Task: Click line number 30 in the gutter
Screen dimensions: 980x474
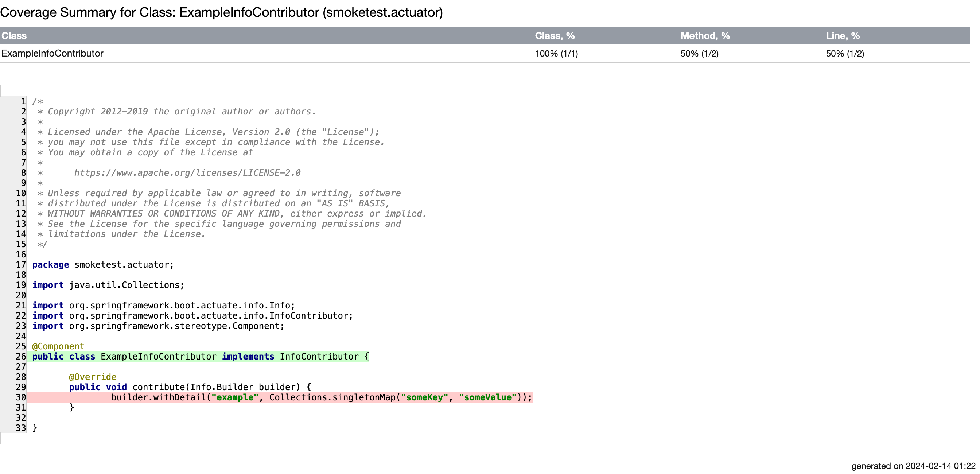Action: [x=21, y=397]
